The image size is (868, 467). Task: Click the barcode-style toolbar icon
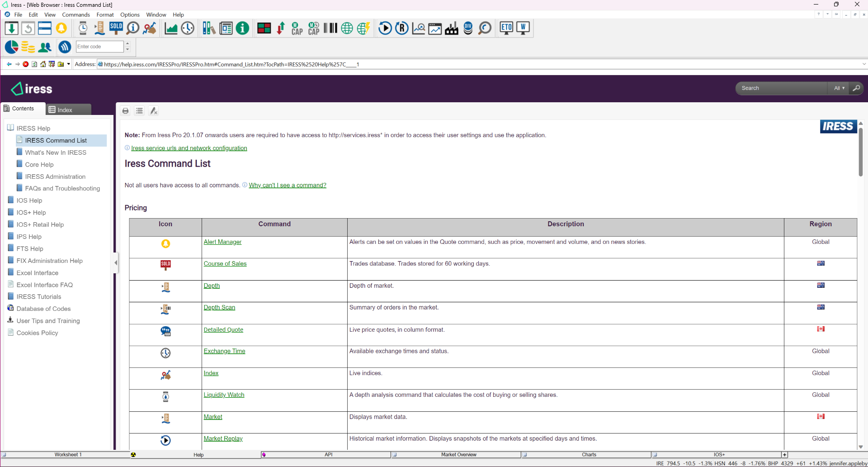tap(330, 28)
